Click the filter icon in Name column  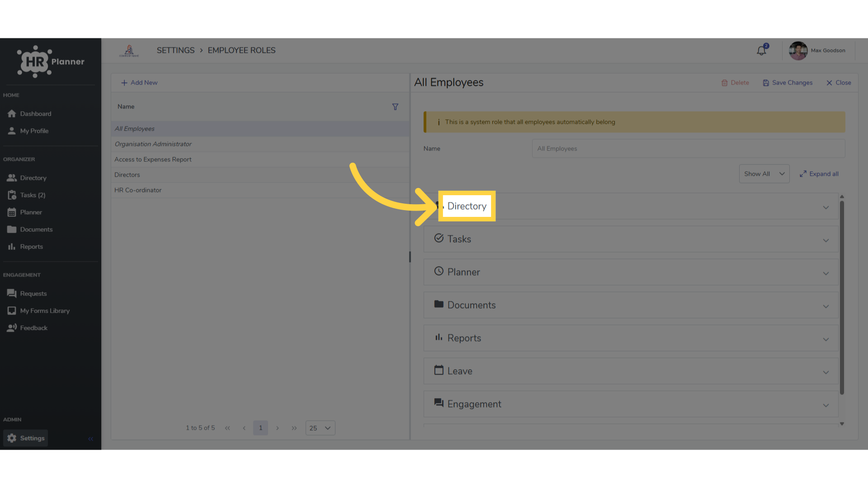coord(395,107)
